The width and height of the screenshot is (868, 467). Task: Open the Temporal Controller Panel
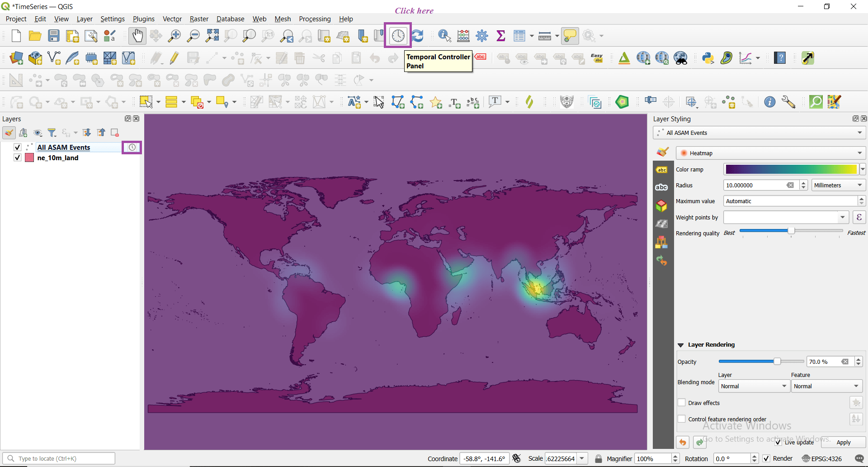coord(397,35)
